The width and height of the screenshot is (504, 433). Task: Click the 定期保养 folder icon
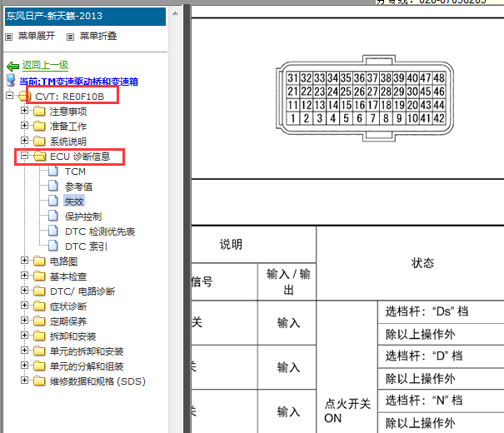click(39, 321)
